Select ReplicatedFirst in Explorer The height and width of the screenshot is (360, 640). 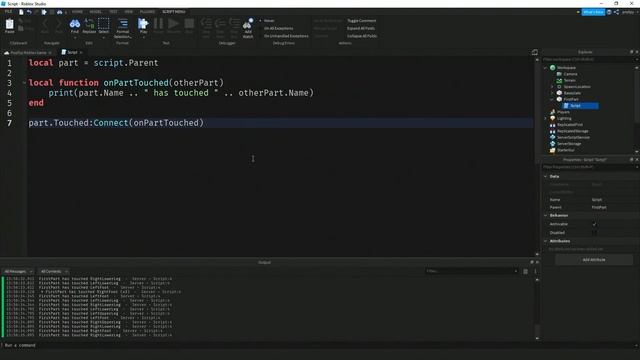click(x=566, y=124)
